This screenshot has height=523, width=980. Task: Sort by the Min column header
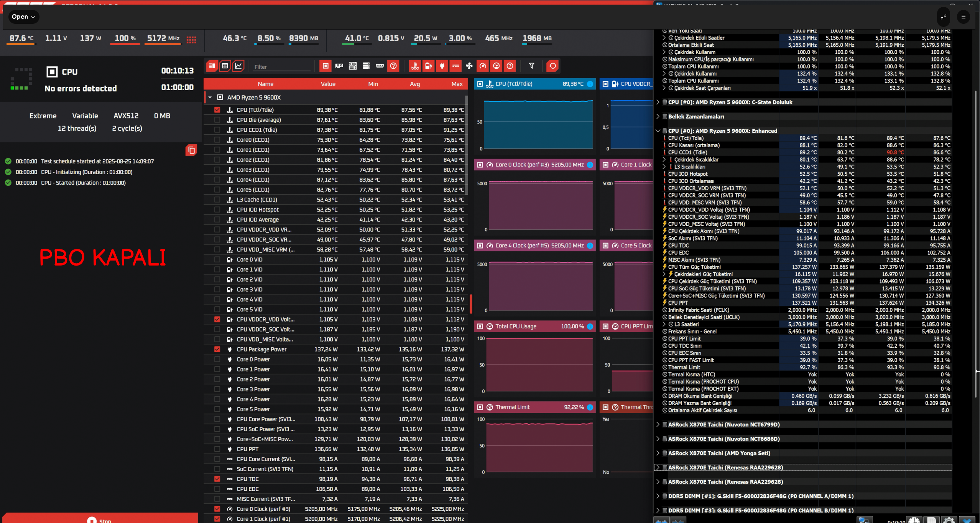point(373,84)
